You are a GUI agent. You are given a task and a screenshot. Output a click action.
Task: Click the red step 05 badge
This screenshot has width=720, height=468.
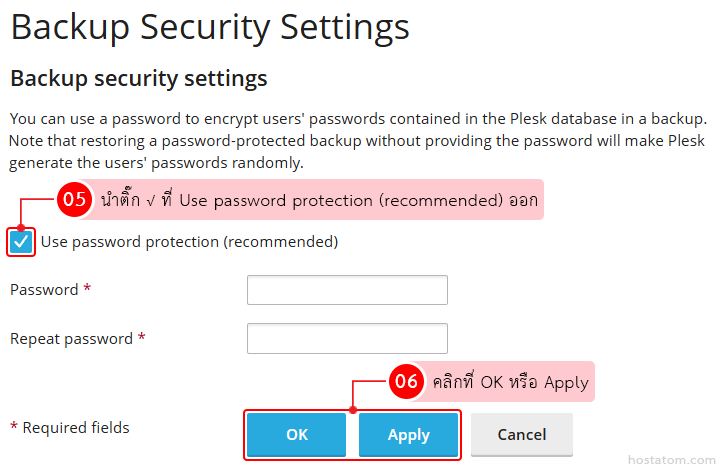point(74,199)
